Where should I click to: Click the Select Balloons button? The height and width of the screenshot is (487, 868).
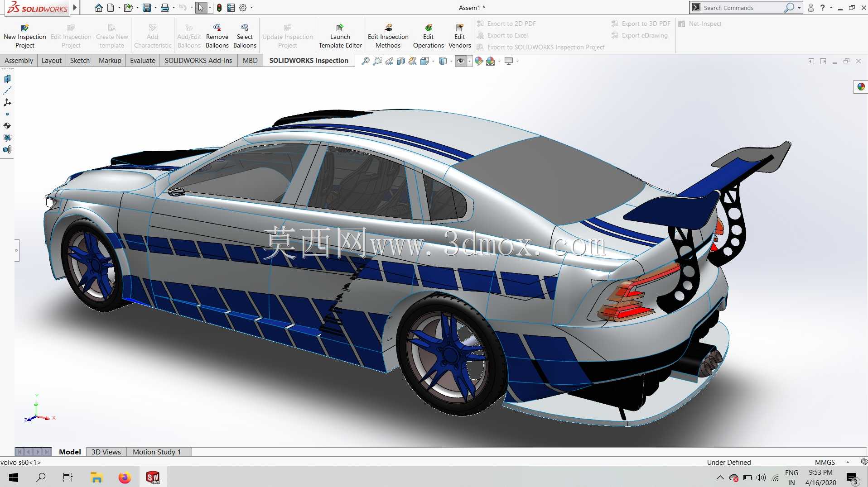pyautogui.click(x=245, y=36)
